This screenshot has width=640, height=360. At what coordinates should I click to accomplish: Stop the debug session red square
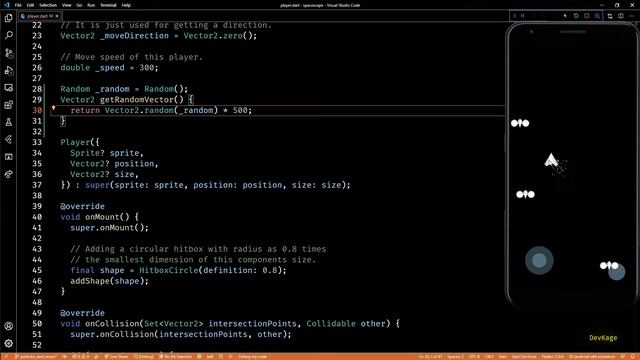(587, 16)
